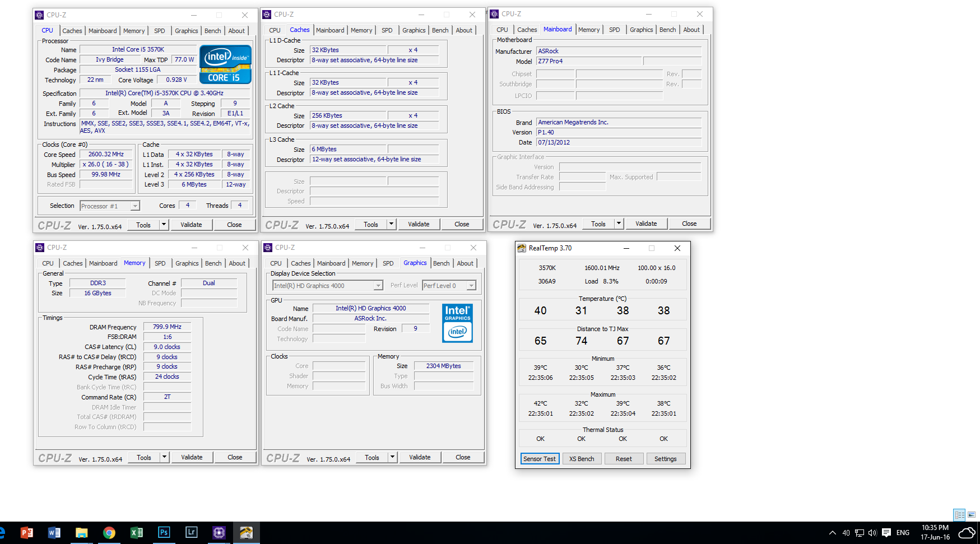Screen dimensions: 980x544
Task: Select Mainboard tab in the Graphics CPU-Z window
Action: (331, 263)
